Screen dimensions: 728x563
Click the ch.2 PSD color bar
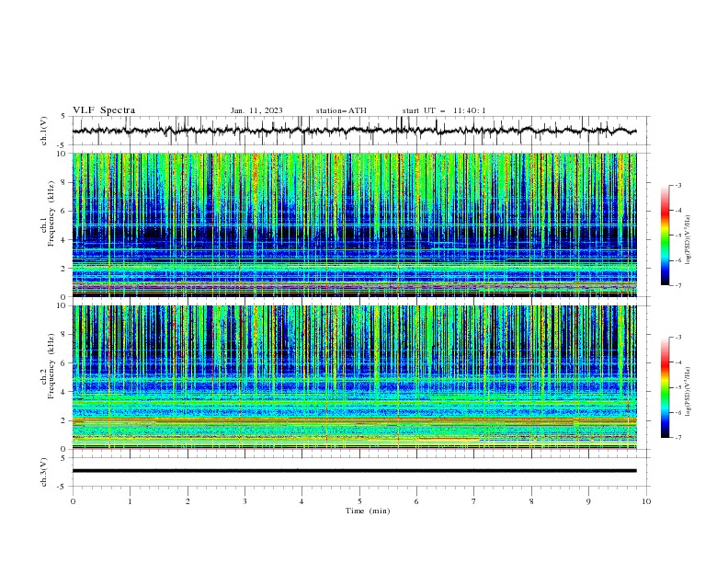coord(665,387)
